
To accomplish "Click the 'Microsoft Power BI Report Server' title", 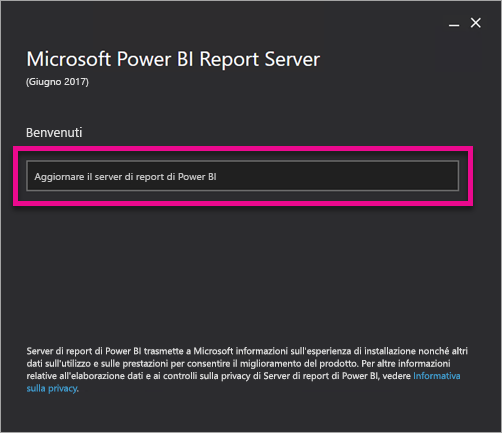I will [x=173, y=59].
